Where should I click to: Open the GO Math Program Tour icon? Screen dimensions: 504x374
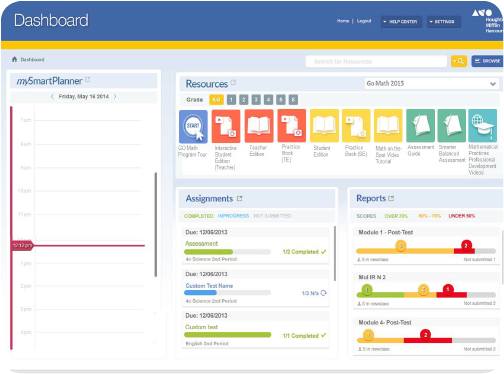[193, 127]
